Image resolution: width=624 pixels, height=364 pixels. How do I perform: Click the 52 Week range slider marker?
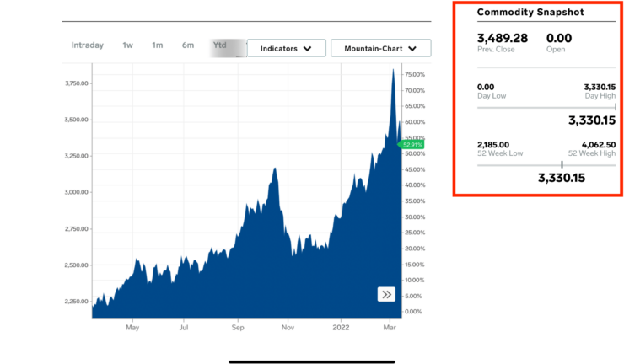coord(562,164)
